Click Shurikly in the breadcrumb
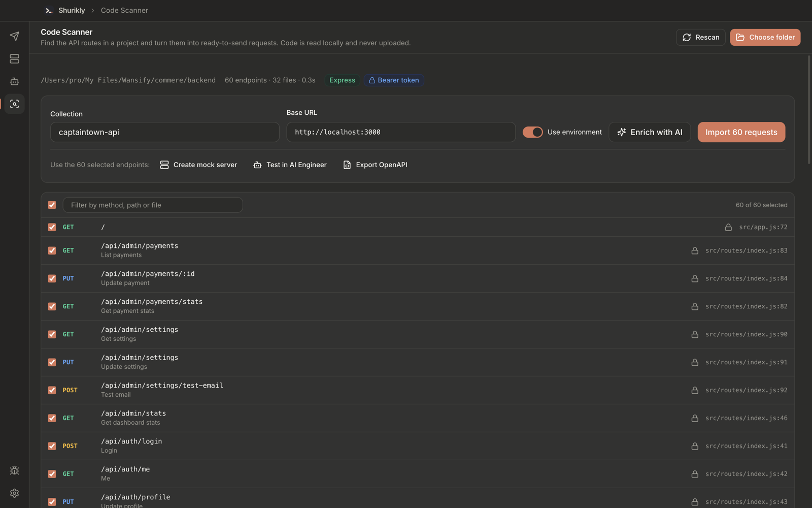 tap(72, 10)
